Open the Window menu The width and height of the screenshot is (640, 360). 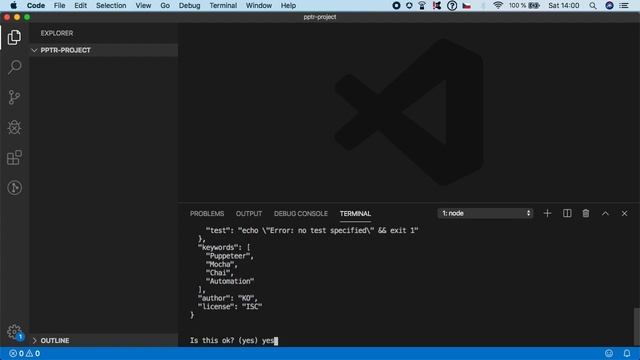tap(259, 6)
